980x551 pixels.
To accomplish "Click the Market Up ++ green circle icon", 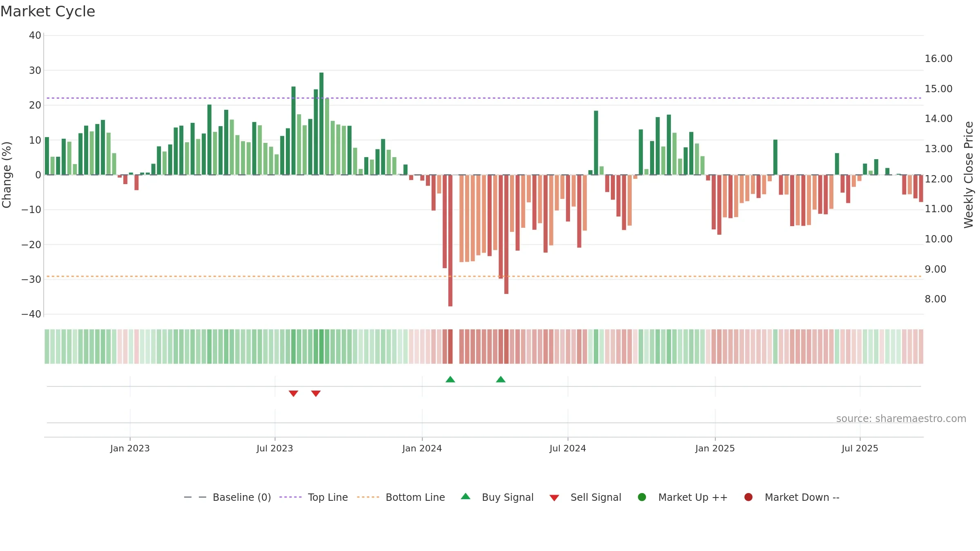I will [x=642, y=497].
